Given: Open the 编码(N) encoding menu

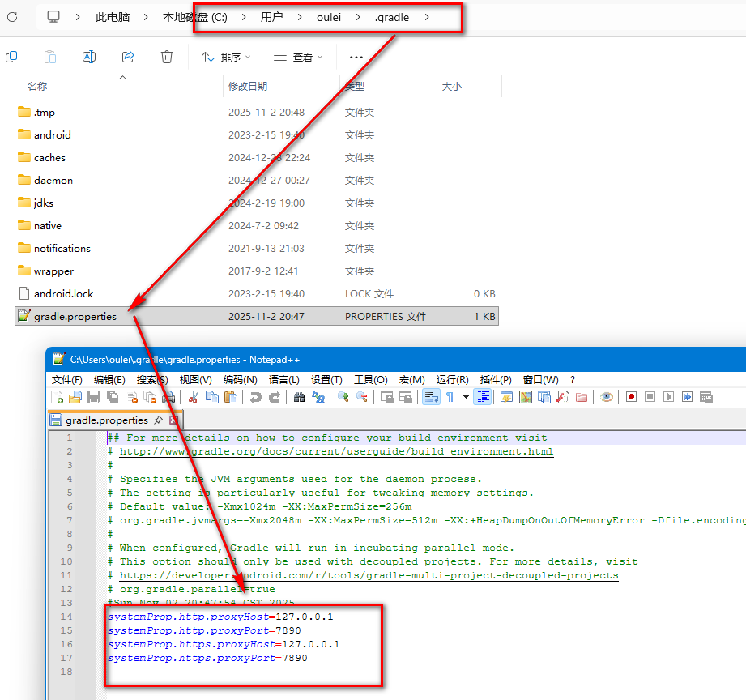Looking at the screenshot, I should pyautogui.click(x=240, y=379).
